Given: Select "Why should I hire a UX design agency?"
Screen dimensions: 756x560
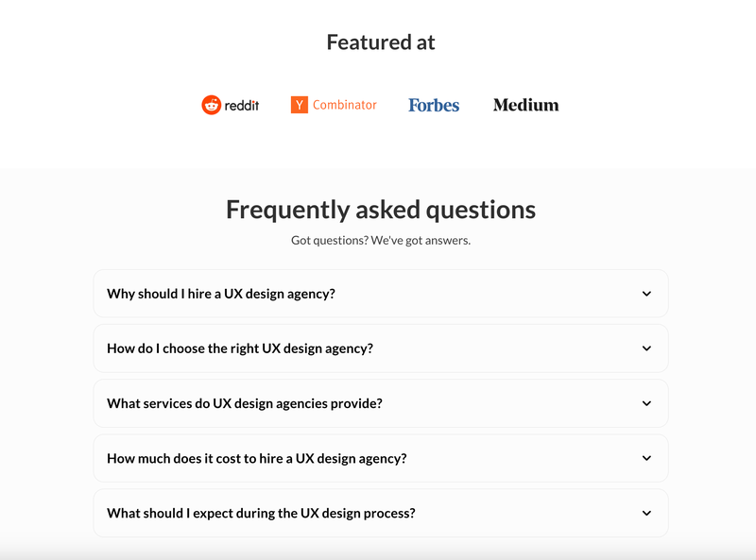Looking at the screenshot, I should pos(221,294).
